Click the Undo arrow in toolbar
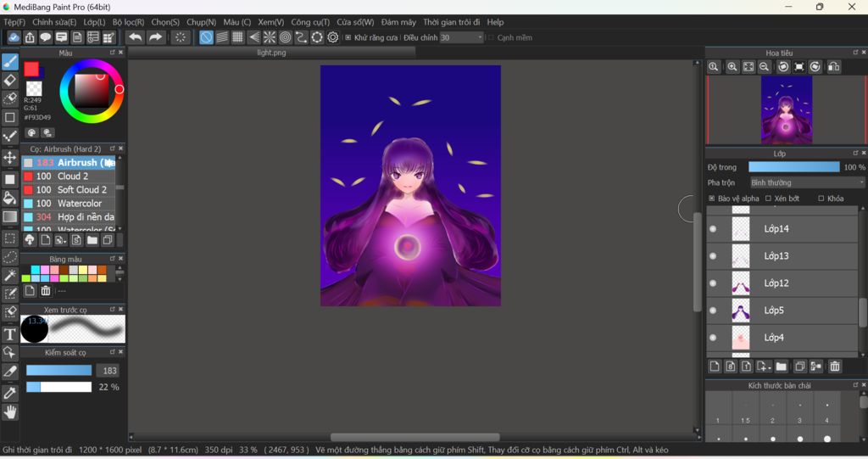This screenshot has height=459, width=868. [x=135, y=37]
